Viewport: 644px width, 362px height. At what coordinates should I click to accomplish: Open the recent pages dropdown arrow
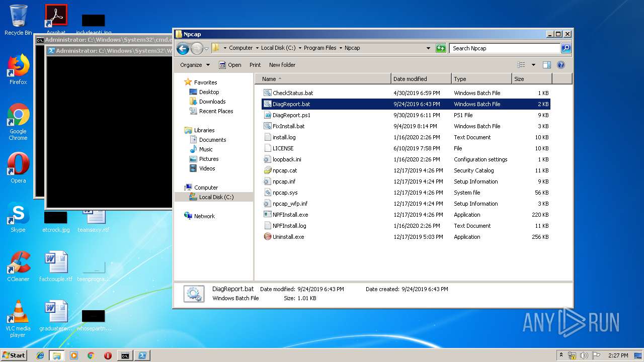point(206,49)
